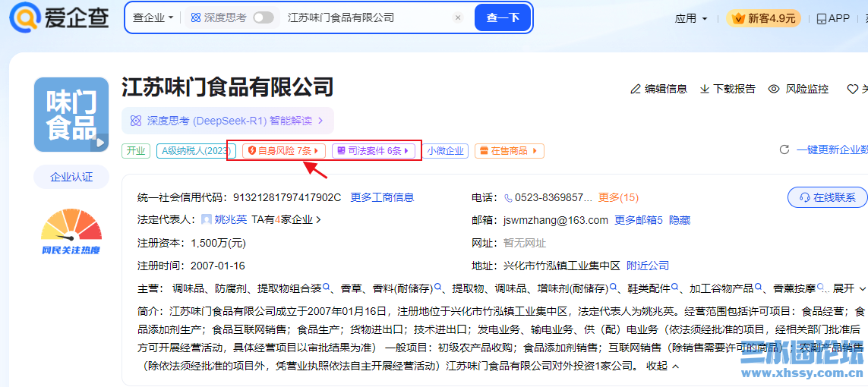Click search icon after 提取物组合装
Screen dimensions: 868x387
[327, 288]
